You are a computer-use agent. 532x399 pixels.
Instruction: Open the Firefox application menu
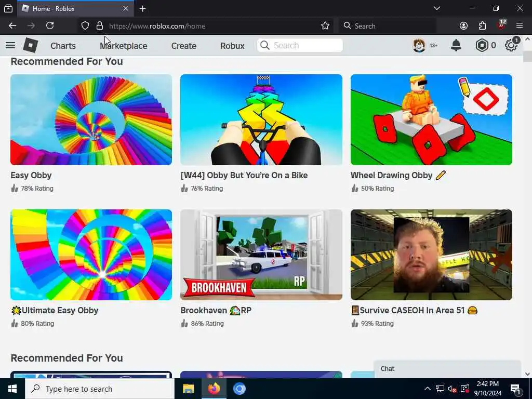[520, 26]
